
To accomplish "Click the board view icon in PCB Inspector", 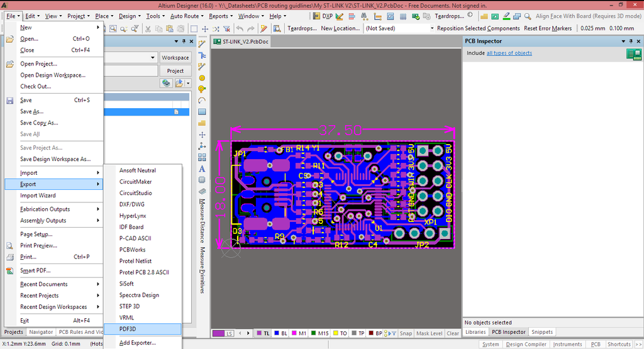I will (634, 54).
